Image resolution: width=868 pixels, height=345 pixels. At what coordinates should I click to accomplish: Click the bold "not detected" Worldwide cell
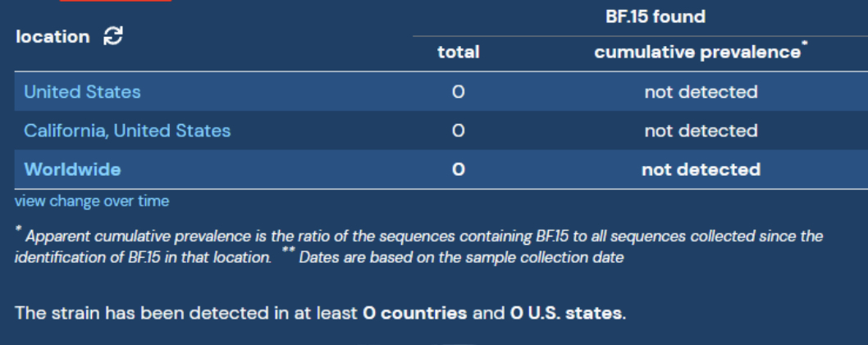701,170
